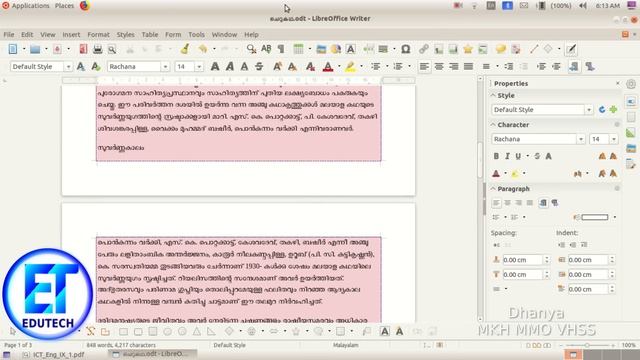The height and width of the screenshot is (360, 640).
Task: Open the Insert menu
Action: (71, 35)
